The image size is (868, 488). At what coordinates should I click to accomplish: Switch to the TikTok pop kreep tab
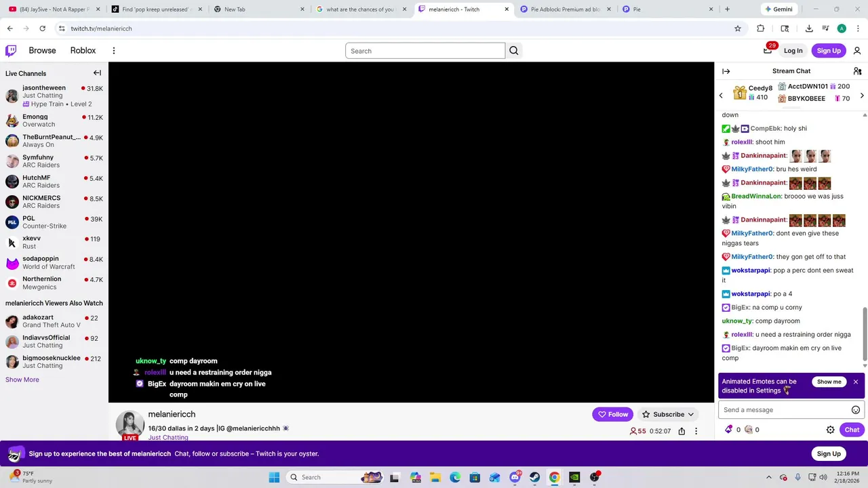[157, 9]
